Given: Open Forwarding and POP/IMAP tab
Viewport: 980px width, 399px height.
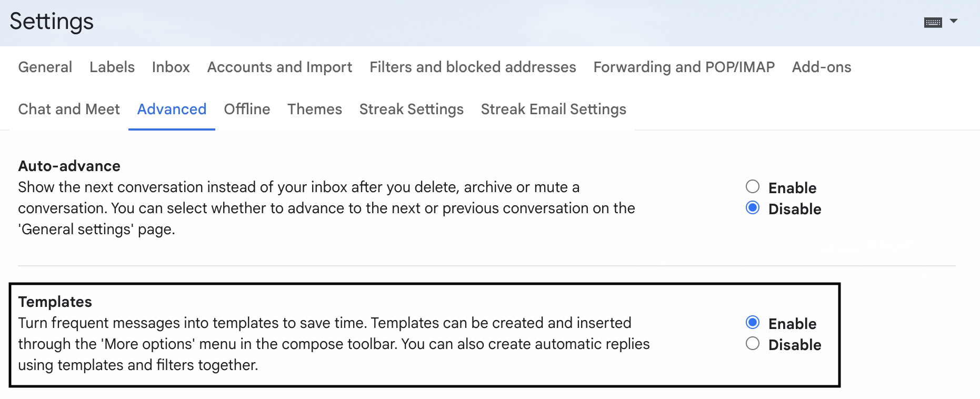Looking at the screenshot, I should tap(684, 67).
